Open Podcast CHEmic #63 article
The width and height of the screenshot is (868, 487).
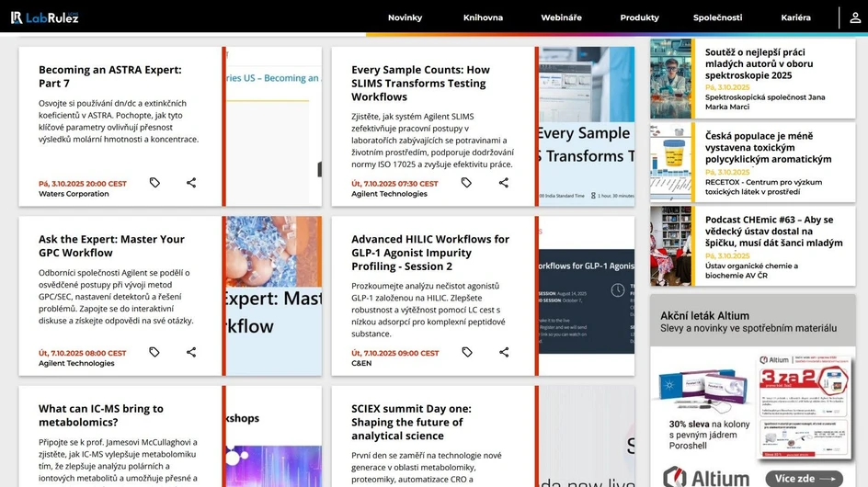pyautogui.click(x=774, y=231)
